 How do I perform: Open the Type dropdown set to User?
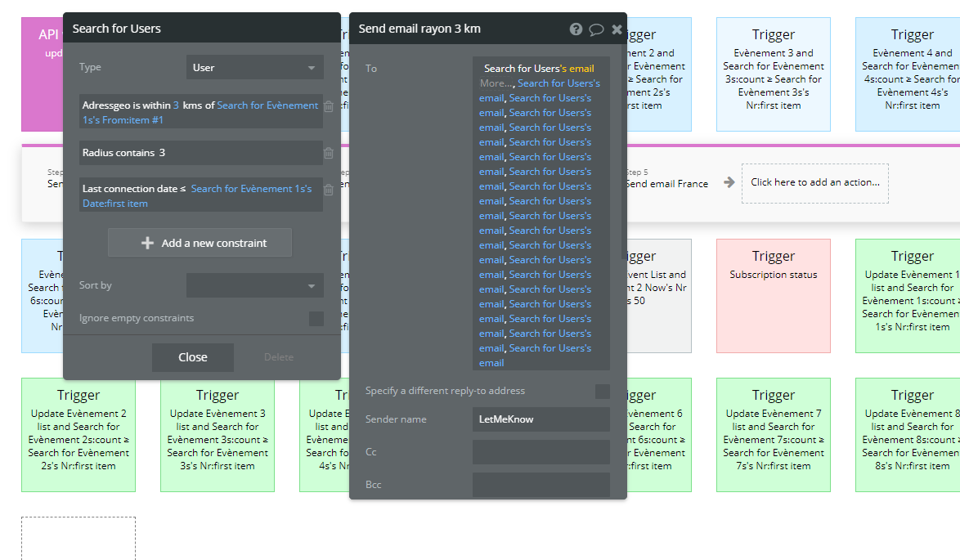254,67
